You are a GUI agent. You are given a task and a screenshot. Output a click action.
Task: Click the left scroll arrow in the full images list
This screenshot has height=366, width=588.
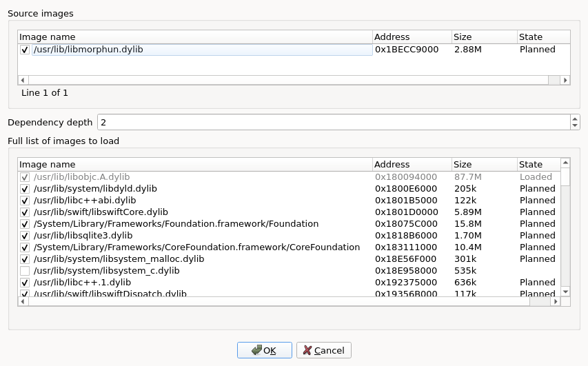click(23, 301)
